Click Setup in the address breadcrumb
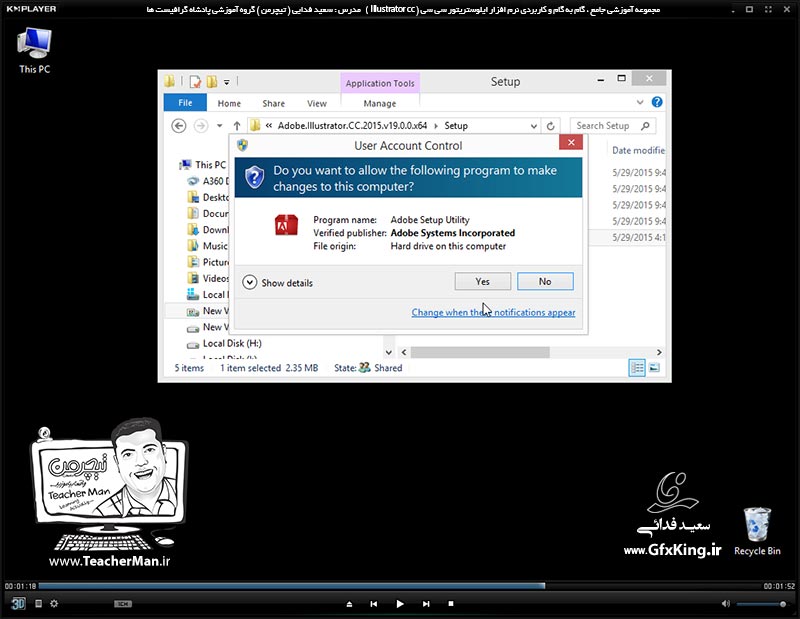Viewport: 800px width, 619px height. tap(456, 126)
